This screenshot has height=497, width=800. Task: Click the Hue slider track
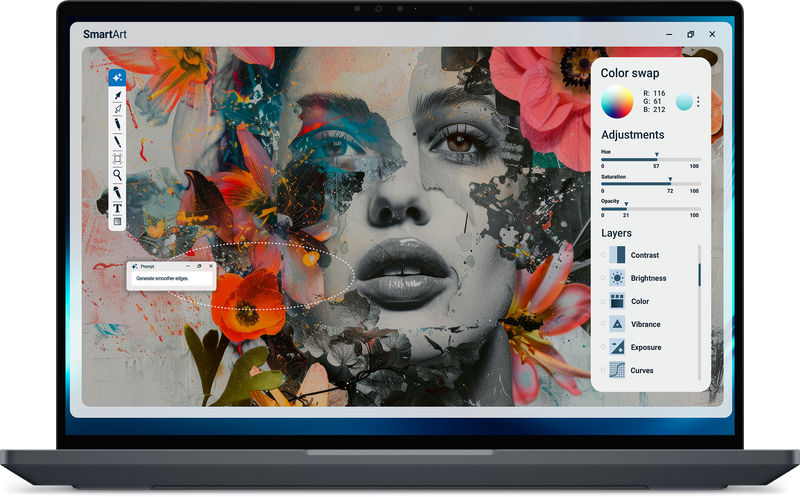(x=651, y=160)
